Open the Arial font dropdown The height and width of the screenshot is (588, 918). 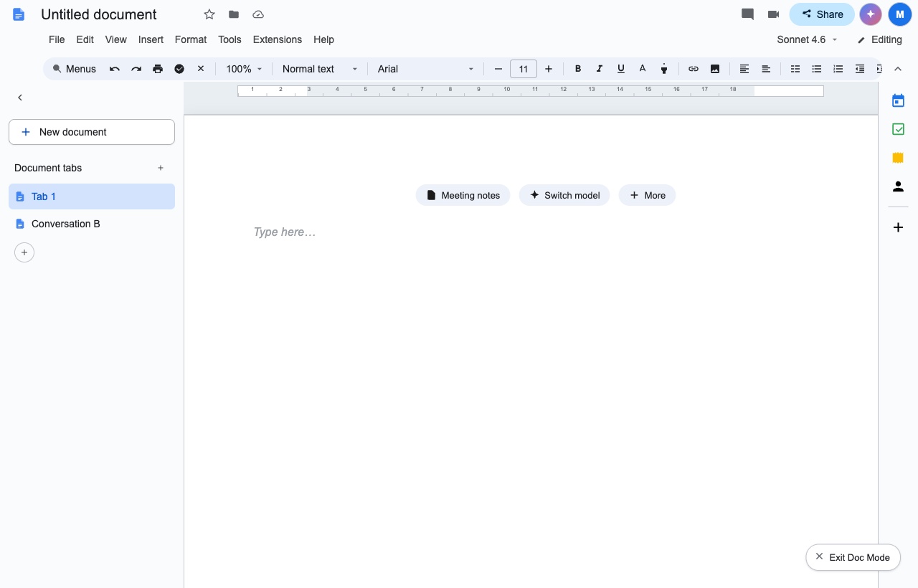pos(426,69)
